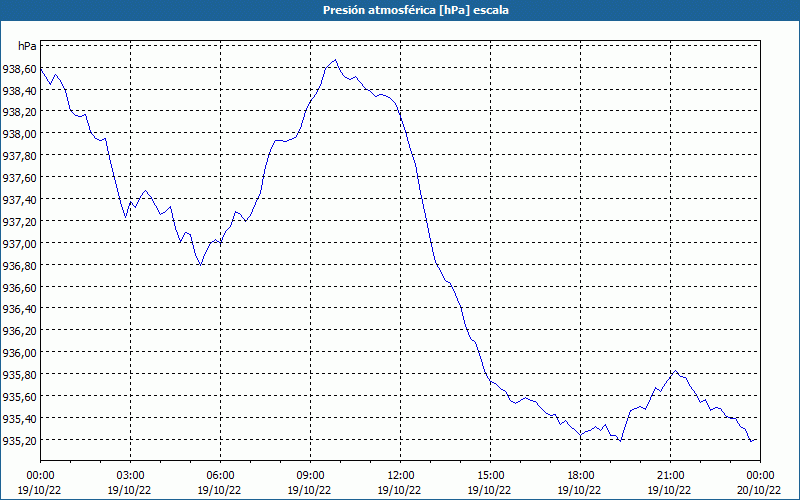This screenshot has width=800, height=500.
Task: Select the 938,00 y-axis value
Action: (x=19, y=134)
